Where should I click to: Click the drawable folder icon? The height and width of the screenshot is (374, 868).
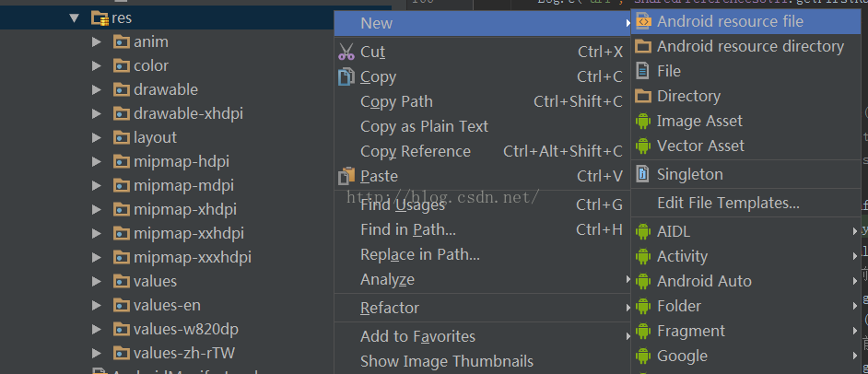tap(122, 89)
